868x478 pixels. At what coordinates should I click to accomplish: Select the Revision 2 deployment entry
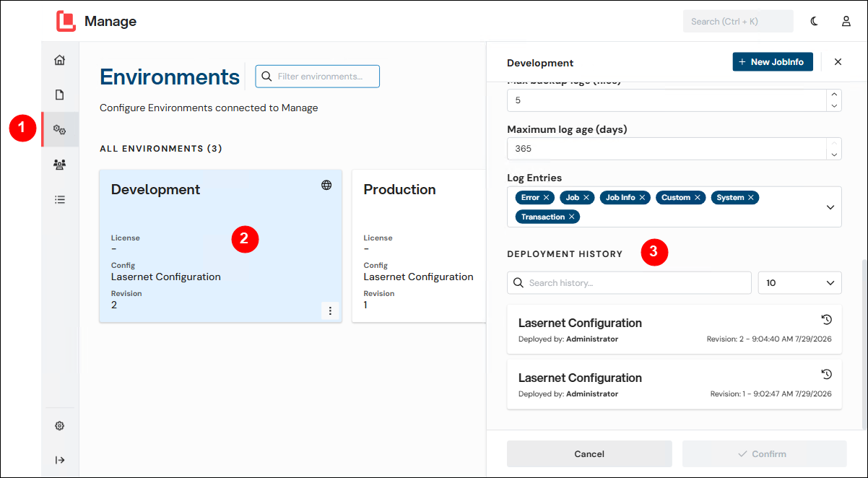click(x=674, y=329)
